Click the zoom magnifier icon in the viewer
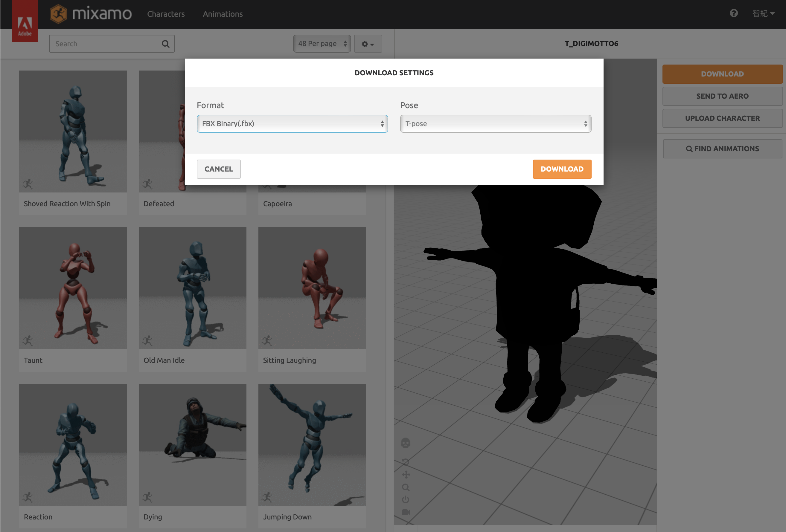The width and height of the screenshot is (786, 532). coord(406,487)
